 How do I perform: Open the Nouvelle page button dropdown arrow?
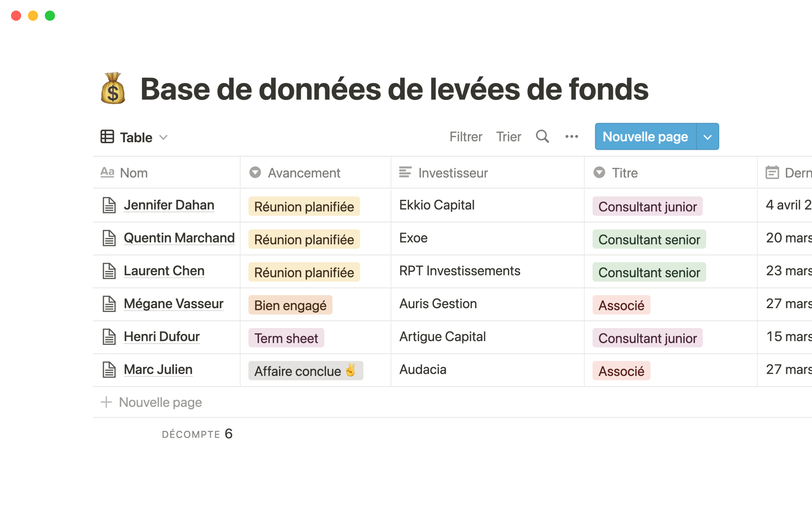pos(708,137)
